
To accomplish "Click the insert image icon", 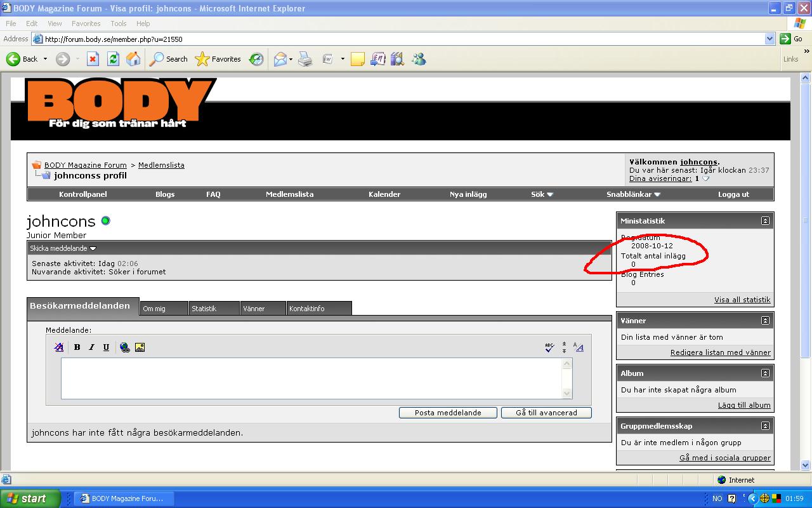I will [x=140, y=347].
